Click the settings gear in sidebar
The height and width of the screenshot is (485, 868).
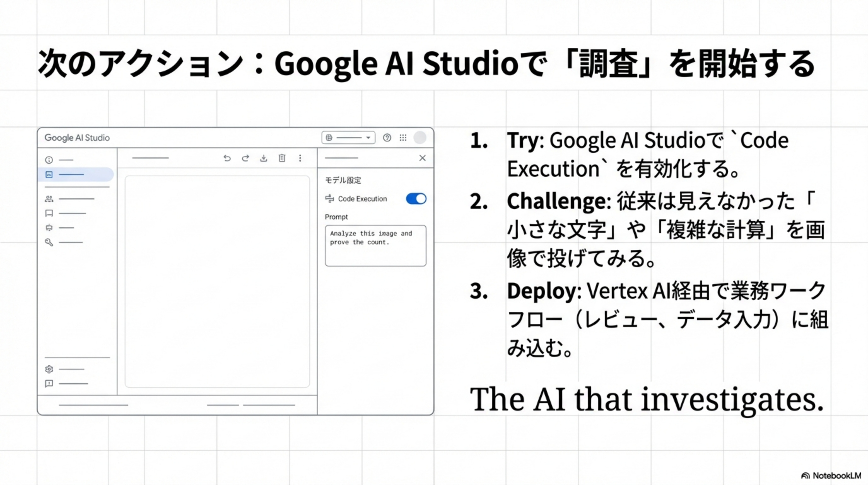[x=49, y=369]
